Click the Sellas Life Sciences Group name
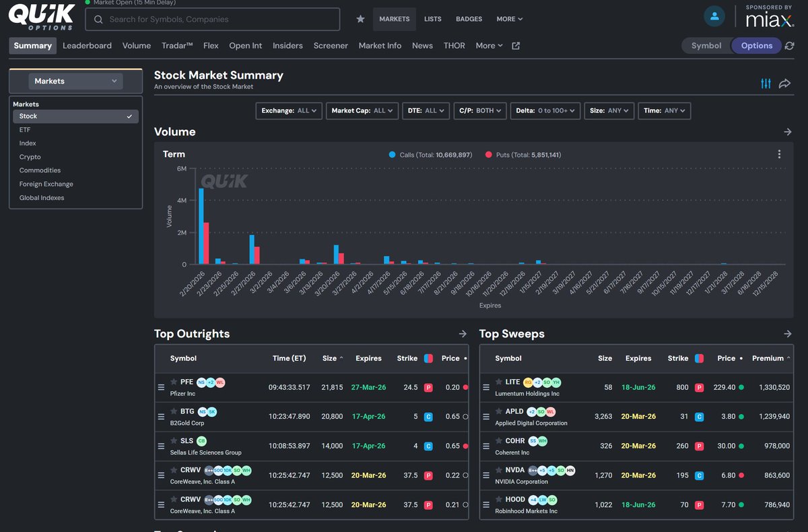808x532 pixels. coord(205,453)
